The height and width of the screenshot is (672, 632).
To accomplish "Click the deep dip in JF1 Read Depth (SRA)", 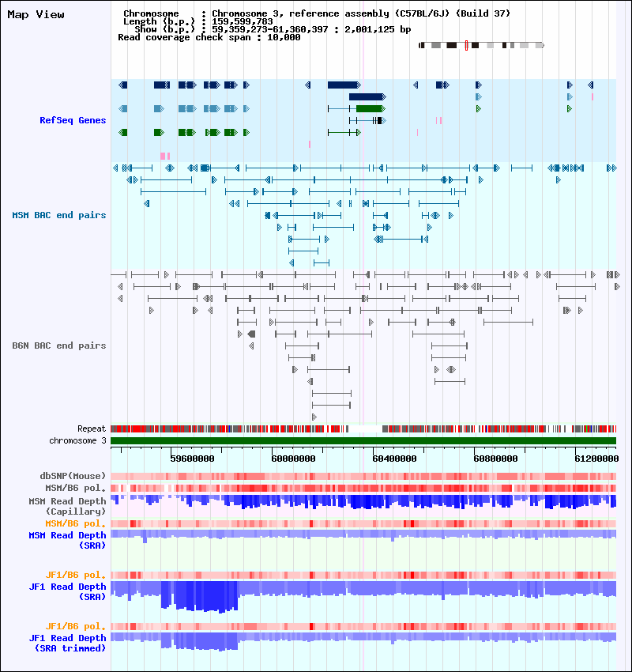I will click(x=200, y=596).
